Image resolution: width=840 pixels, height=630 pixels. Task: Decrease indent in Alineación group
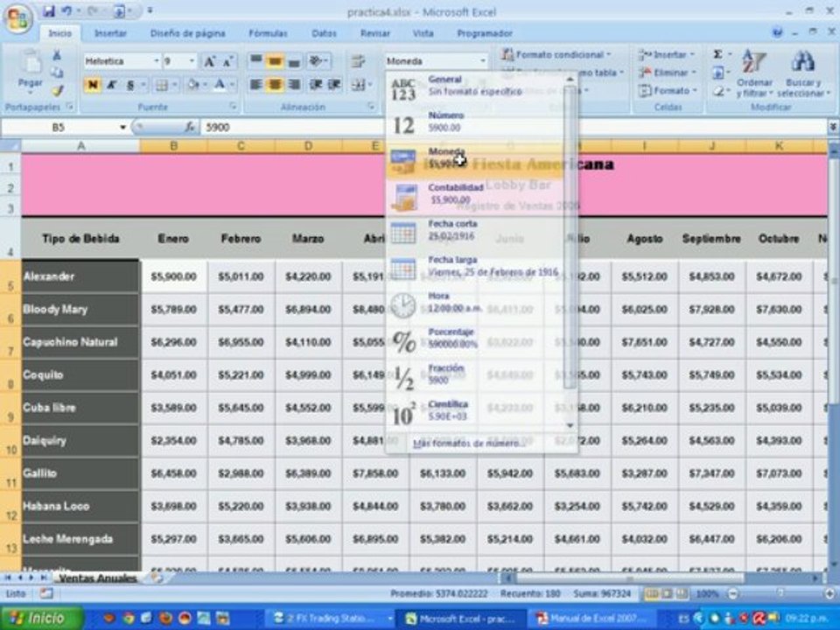click(x=316, y=85)
